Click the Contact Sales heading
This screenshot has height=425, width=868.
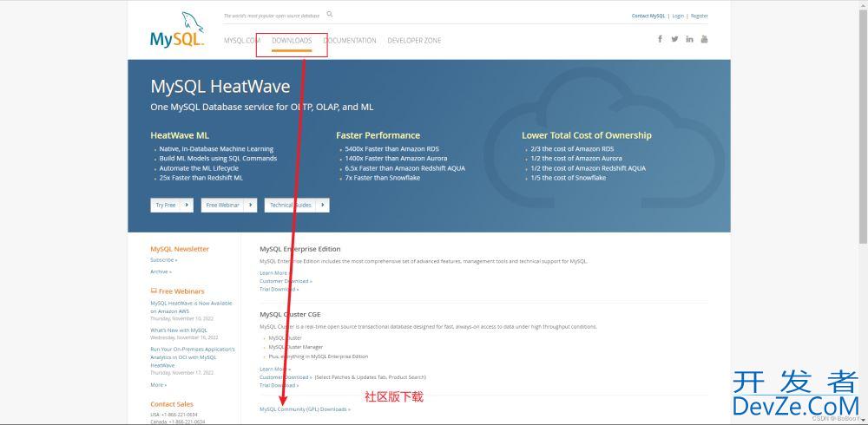point(172,404)
